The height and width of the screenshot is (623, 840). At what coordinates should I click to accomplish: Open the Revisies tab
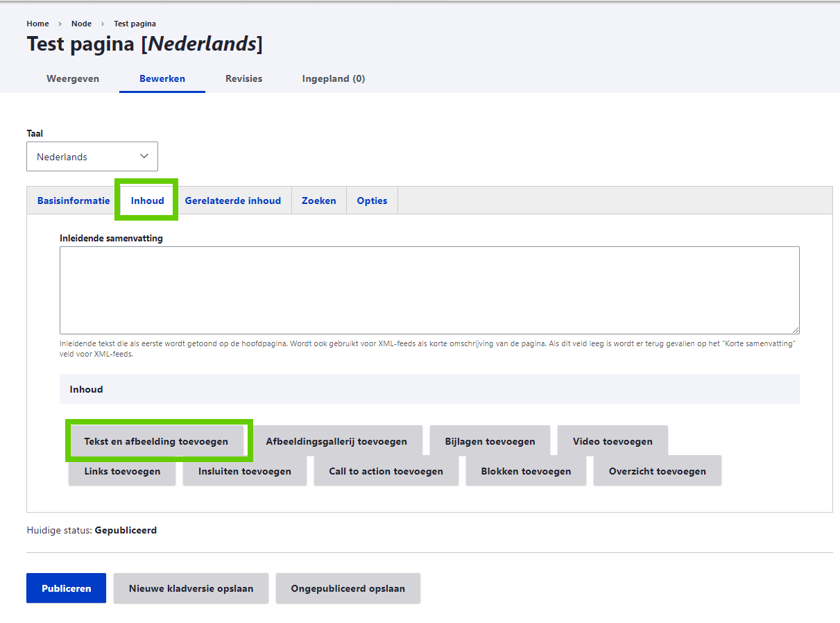tap(243, 78)
